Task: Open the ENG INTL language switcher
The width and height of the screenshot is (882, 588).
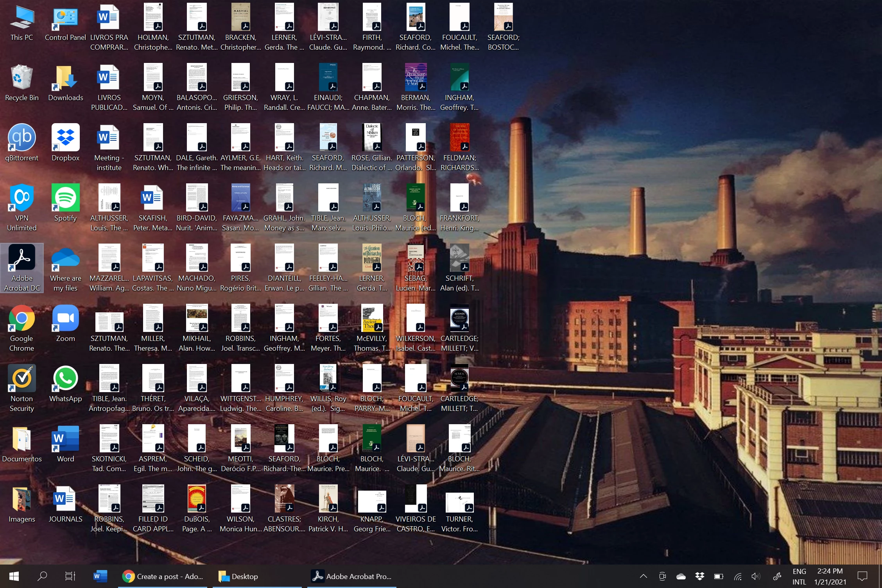Action: 799,576
